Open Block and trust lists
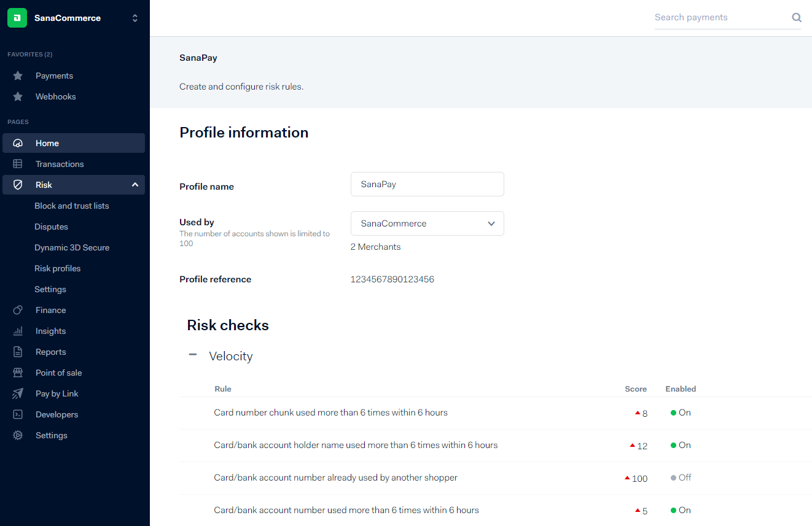The image size is (812, 526). 72,206
